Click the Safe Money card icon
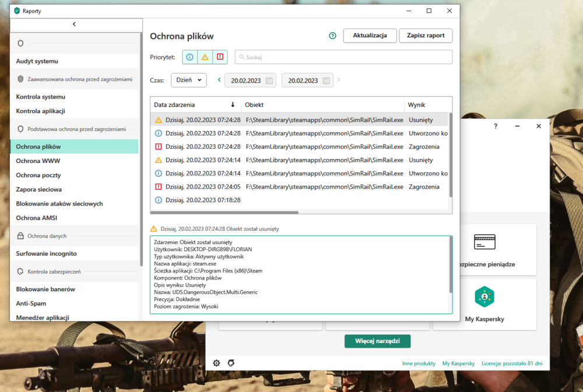 [x=484, y=242]
